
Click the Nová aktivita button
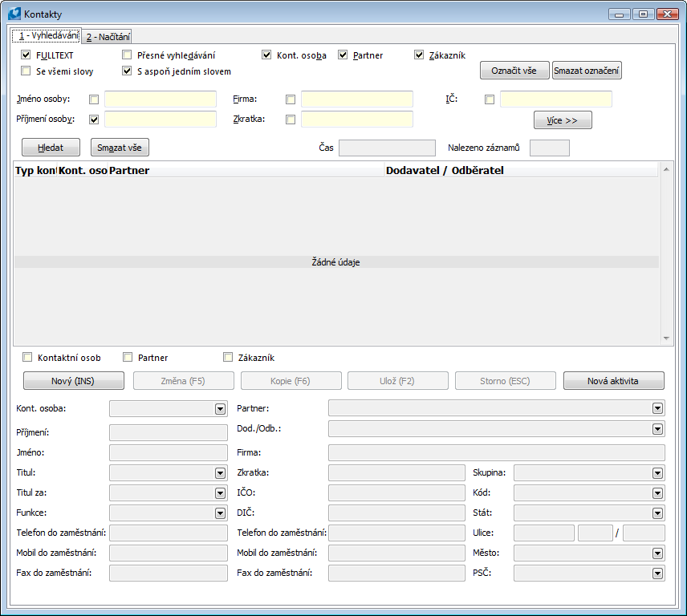(x=614, y=381)
